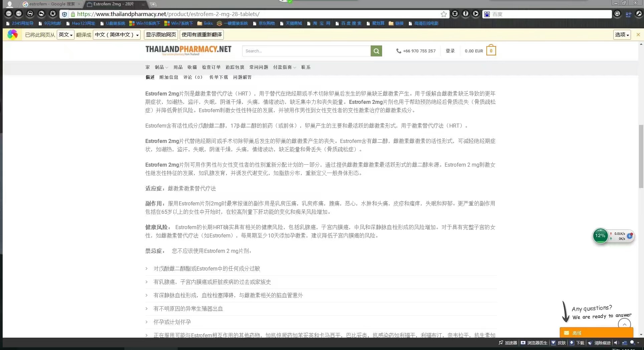Click the Baidu paw search engine icon

point(487,14)
